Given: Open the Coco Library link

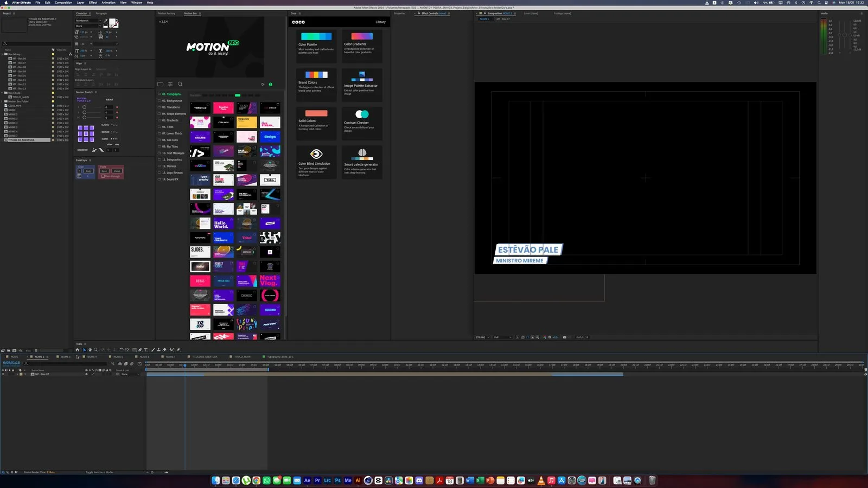Looking at the screenshot, I should click(x=380, y=22).
